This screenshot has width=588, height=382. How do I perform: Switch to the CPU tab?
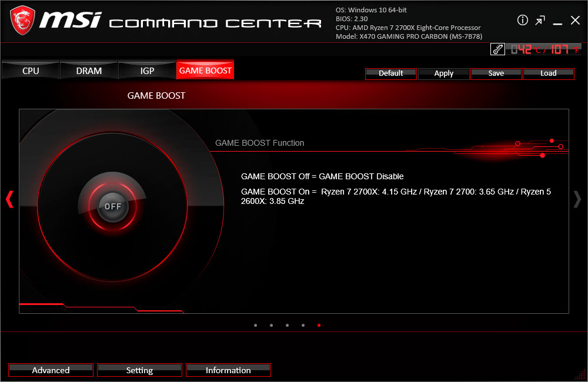click(31, 71)
